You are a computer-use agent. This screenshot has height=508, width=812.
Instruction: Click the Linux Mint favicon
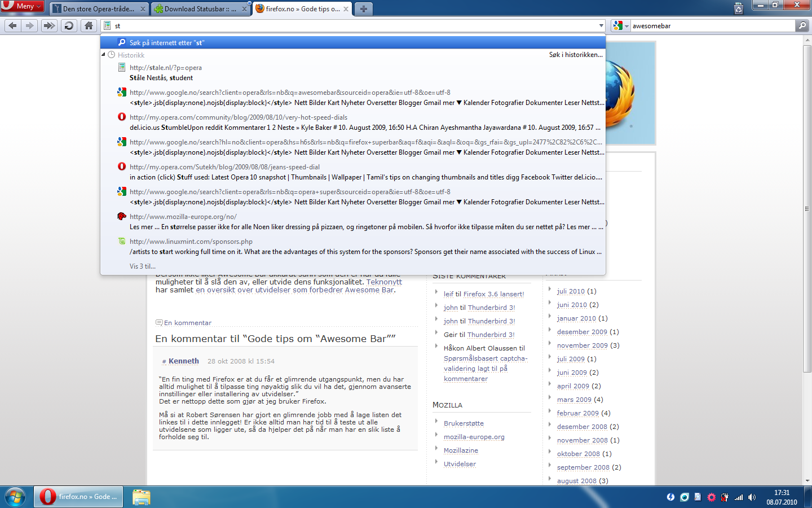click(122, 241)
